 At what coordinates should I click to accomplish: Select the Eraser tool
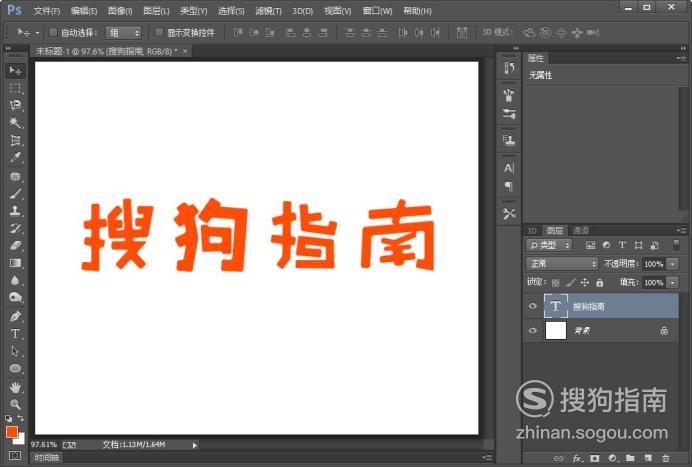15,245
